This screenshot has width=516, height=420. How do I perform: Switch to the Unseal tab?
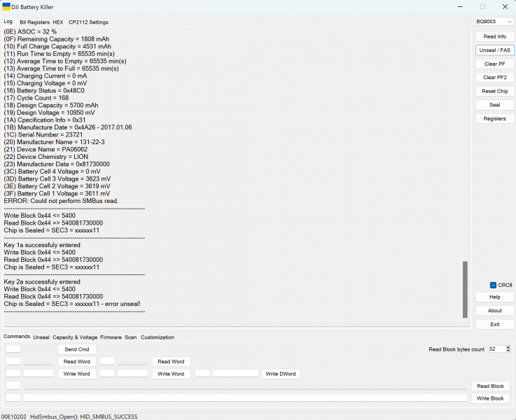pyautogui.click(x=41, y=337)
